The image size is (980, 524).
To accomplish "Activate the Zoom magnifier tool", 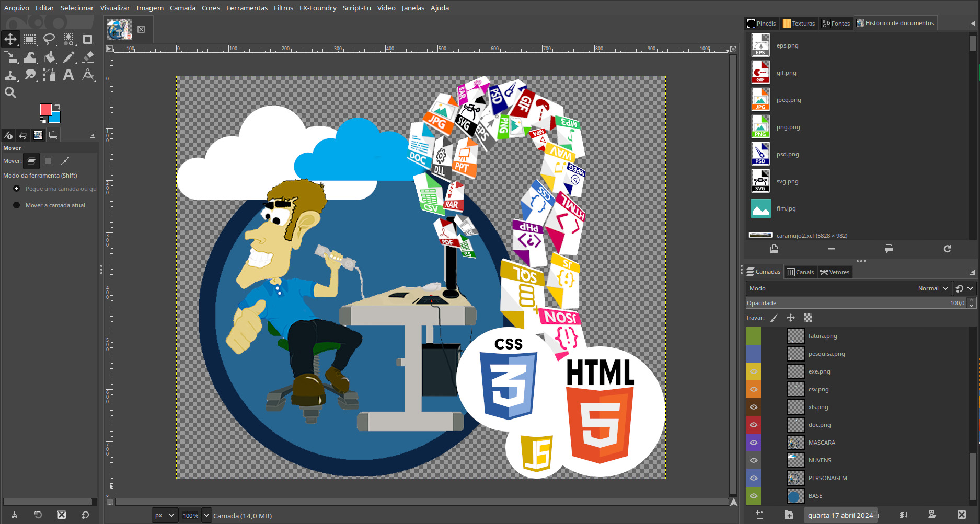I will 10,93.
